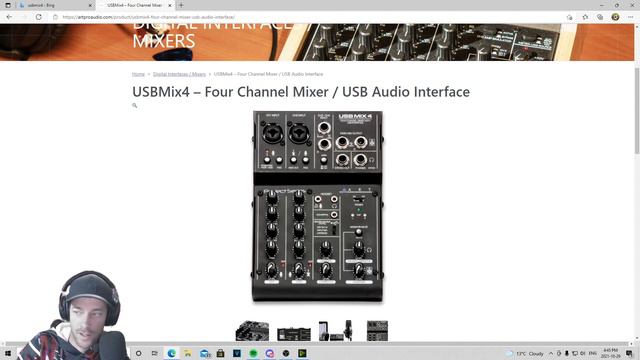Open the clock and date flyout
640x360 pixels.
tap(611, 353)
